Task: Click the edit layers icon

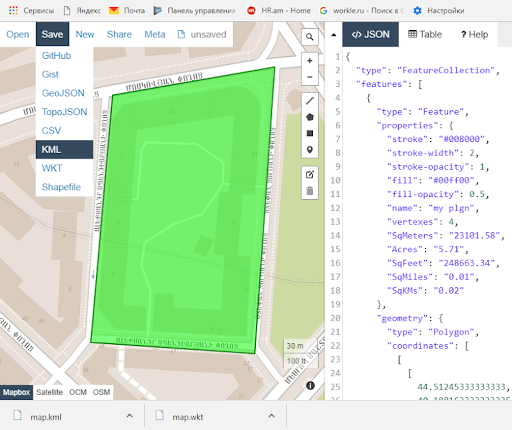Action: (310, 174)
